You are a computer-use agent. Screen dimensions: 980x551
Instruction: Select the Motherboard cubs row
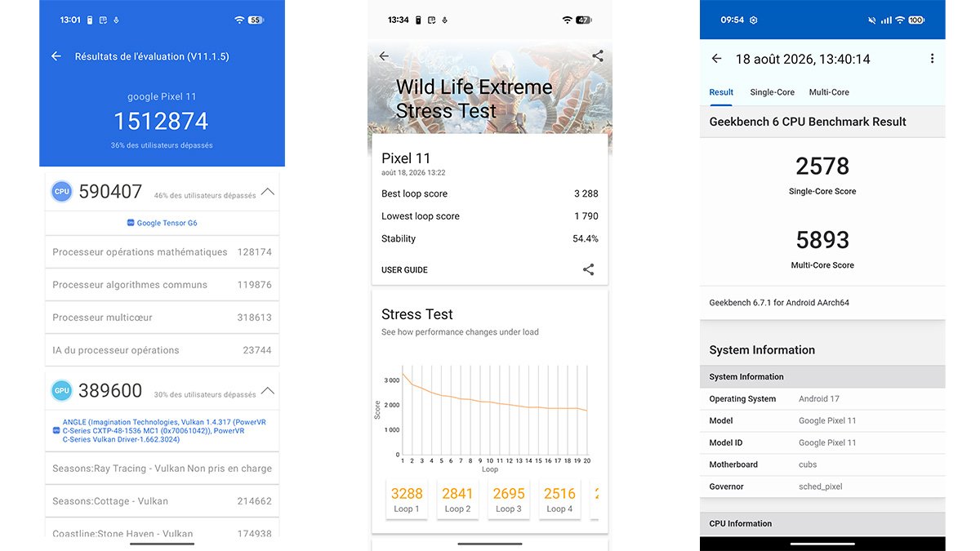pos(822,464)
